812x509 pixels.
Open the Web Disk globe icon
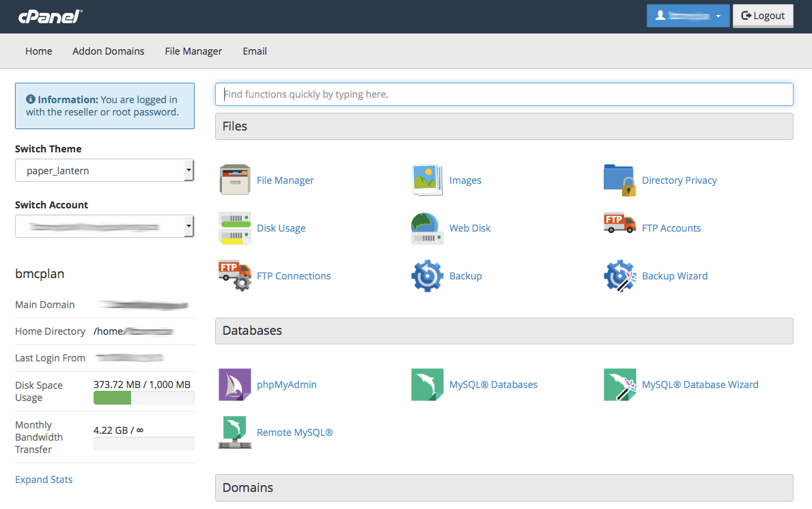point(428,228)
